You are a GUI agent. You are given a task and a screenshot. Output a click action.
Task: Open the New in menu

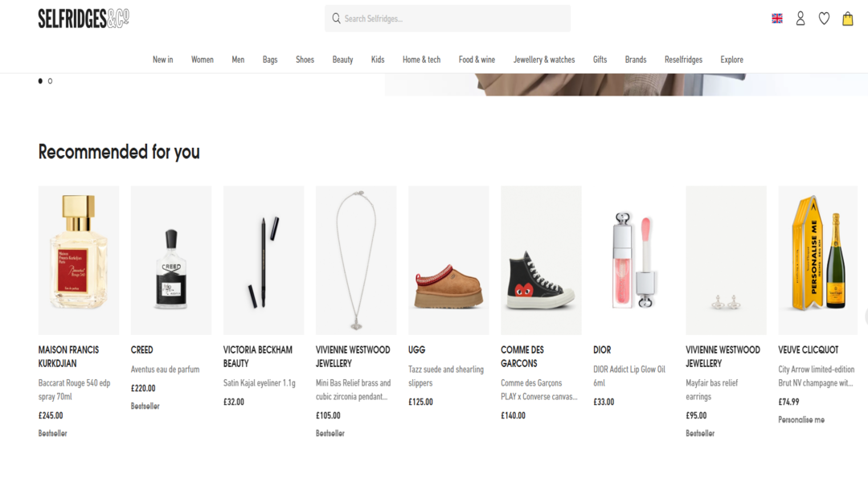162,59
